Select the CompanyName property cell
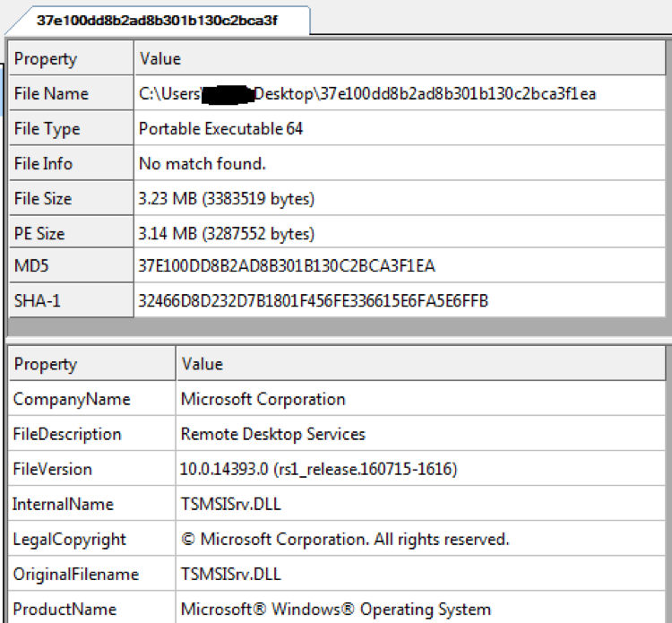This screenshot has width=672, height=623. coord(91,399)
